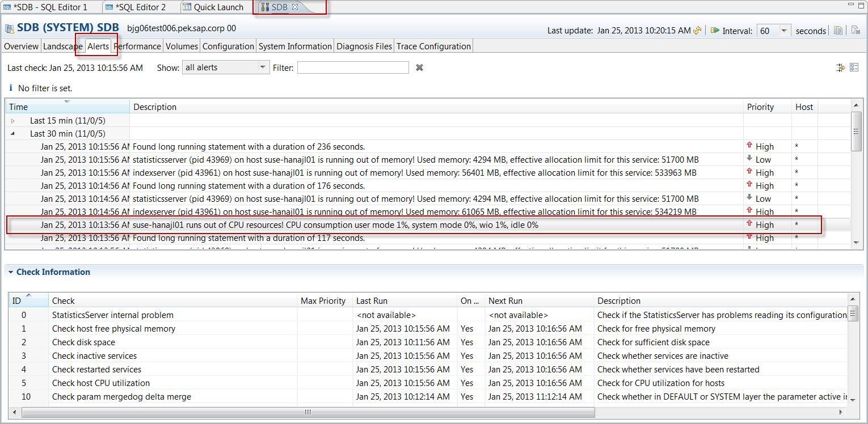The image size is (868, 424).
Task: Open the copy-to-clipboard icon near Interval
Action: pos(838,31)
